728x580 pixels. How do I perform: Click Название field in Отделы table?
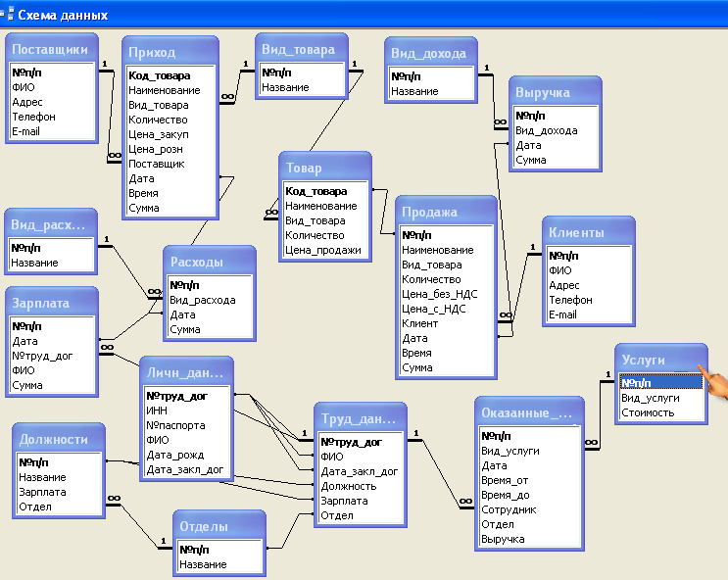(x=219, y=564)
